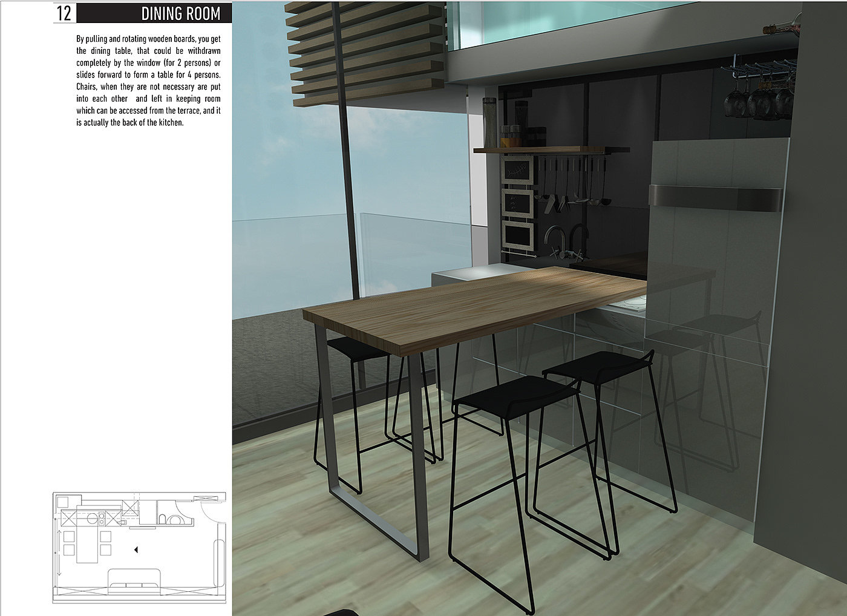Click the hanging kitchen utensils
The width and height of the screenshot is (847, 616).
569,182
